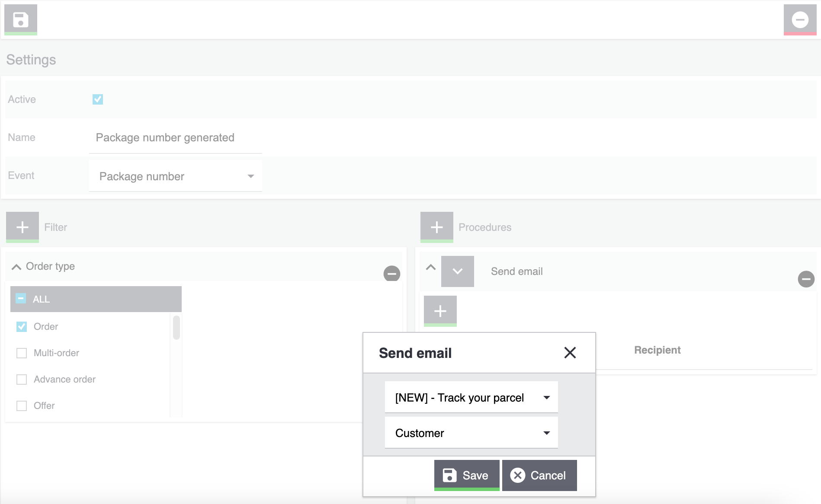Move Send email procedure down
821x504 pixels.
tap(457, 271)
